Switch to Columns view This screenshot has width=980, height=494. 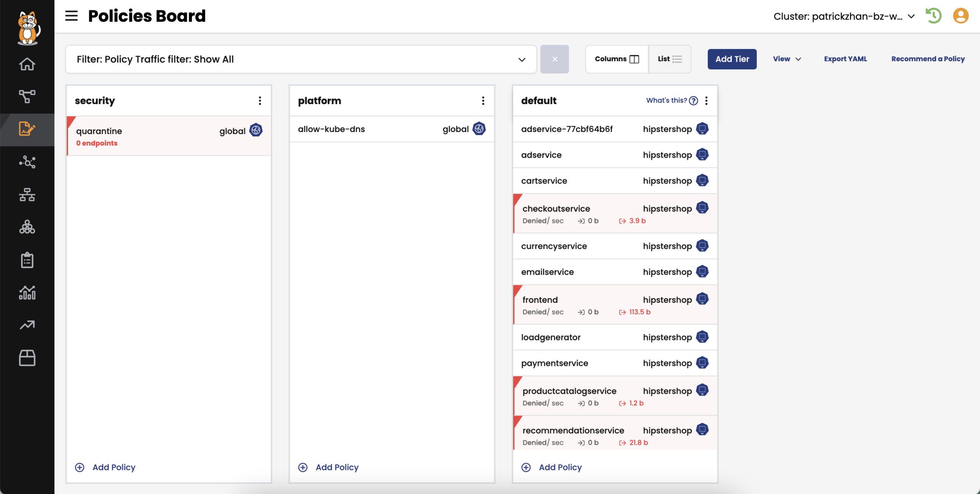(617, 59)
